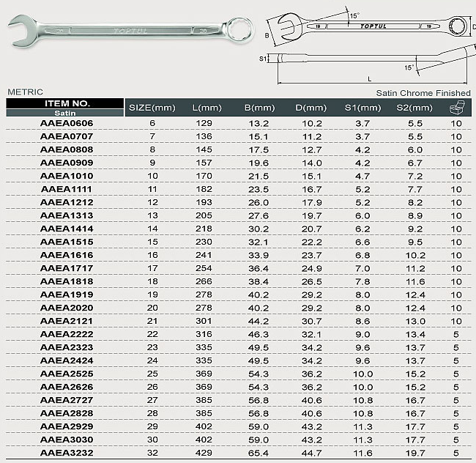The height and width of the screenshot is (463, 476).
Task: Select item number AAEA3232
Action: [x=67, y=453]
